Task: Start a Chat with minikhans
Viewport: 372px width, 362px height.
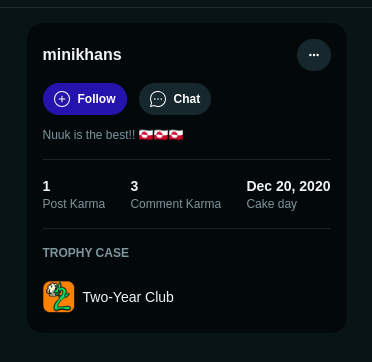Action: click(175, 99)
